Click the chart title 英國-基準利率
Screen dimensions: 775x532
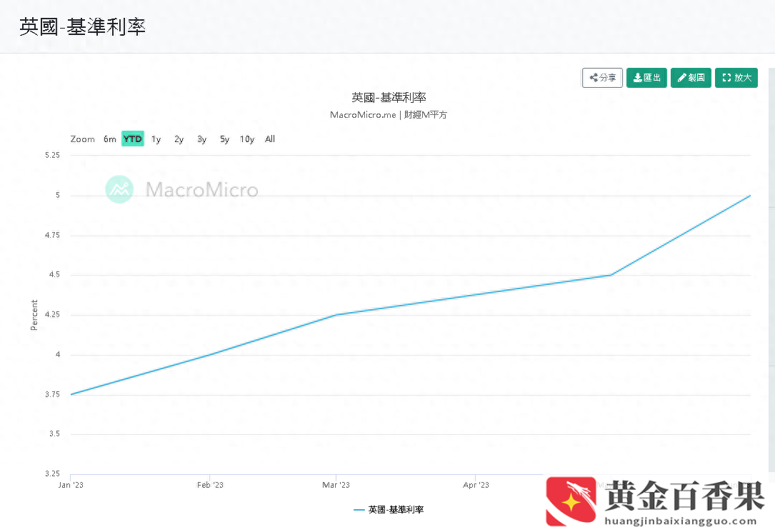pyautogui.click(x=389, y=97)
